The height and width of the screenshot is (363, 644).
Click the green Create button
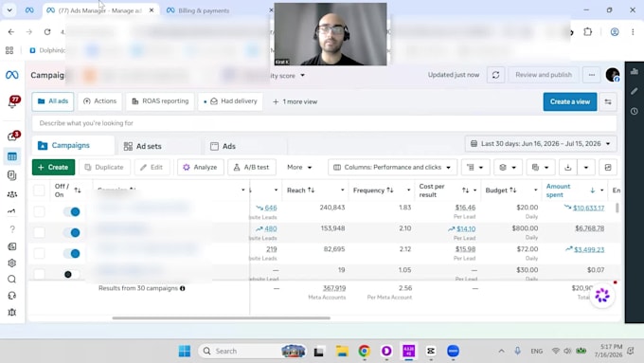click(x=53, y=168)
